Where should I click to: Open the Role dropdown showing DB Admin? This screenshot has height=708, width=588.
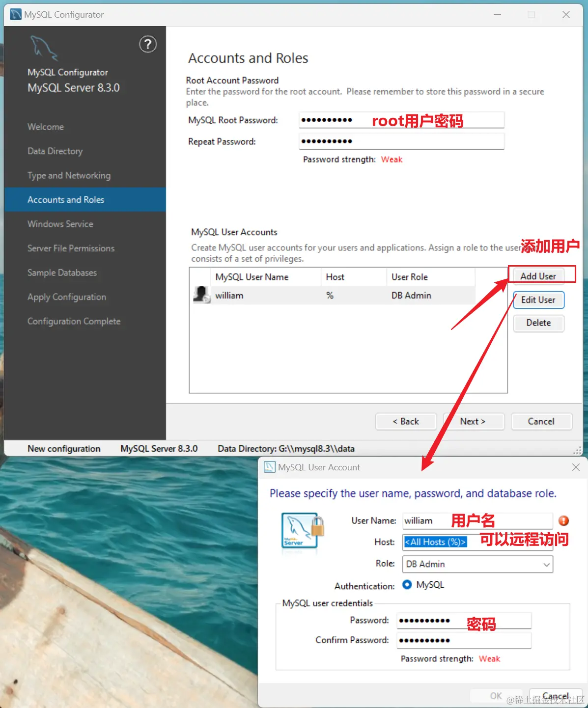tap(477, 564)
